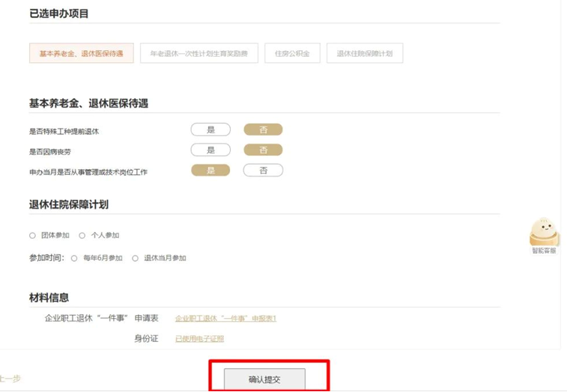Click the 已使用电子证照 link
This screenshot has width=567, height=392.
tap(199, 339)
